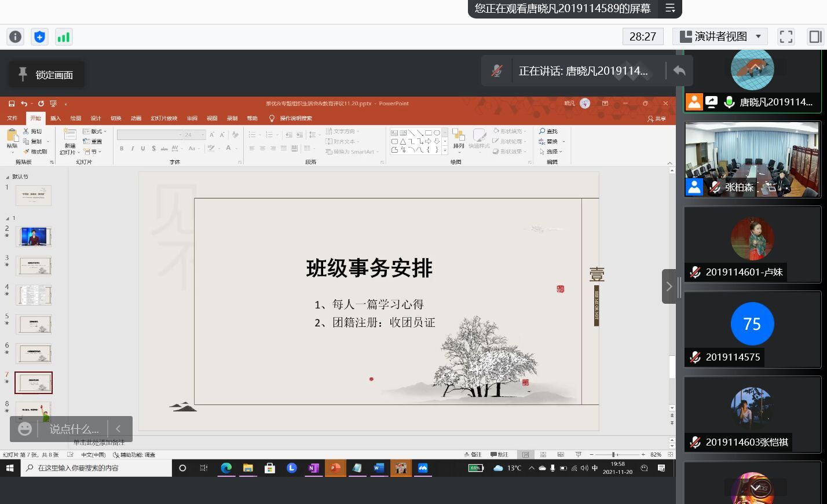Collapse the participant video strip chevron
This screenshot has height=504, width=827.
[669, 286]
